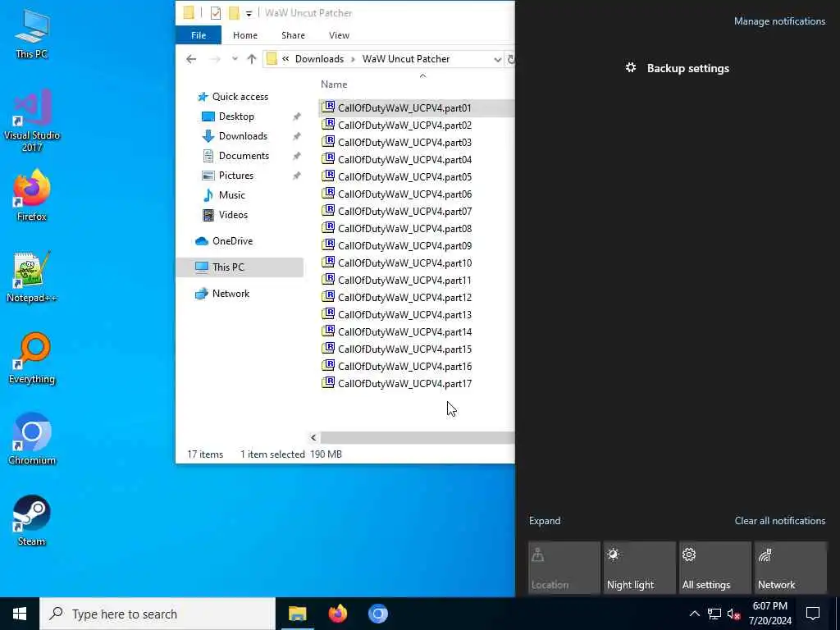Open the This PC desktop icon
The width and height of the screenshot is (840, 630).
[32, 33]
